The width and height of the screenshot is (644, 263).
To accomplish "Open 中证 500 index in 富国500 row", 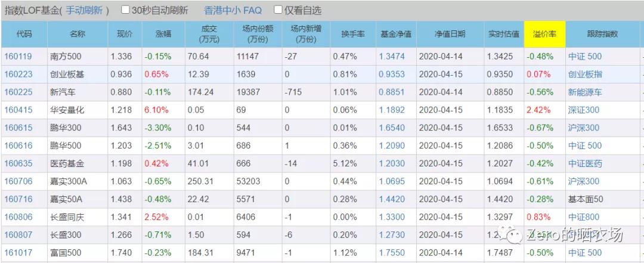I will [585, 253].
